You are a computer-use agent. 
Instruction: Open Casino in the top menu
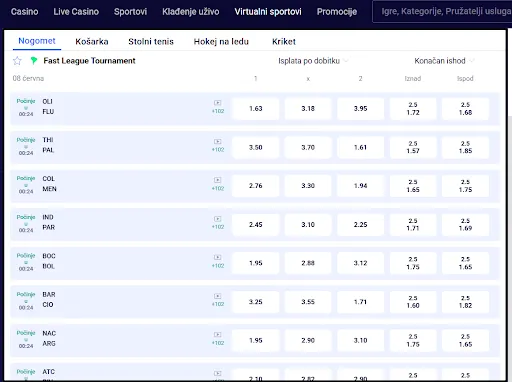[24, 12]
